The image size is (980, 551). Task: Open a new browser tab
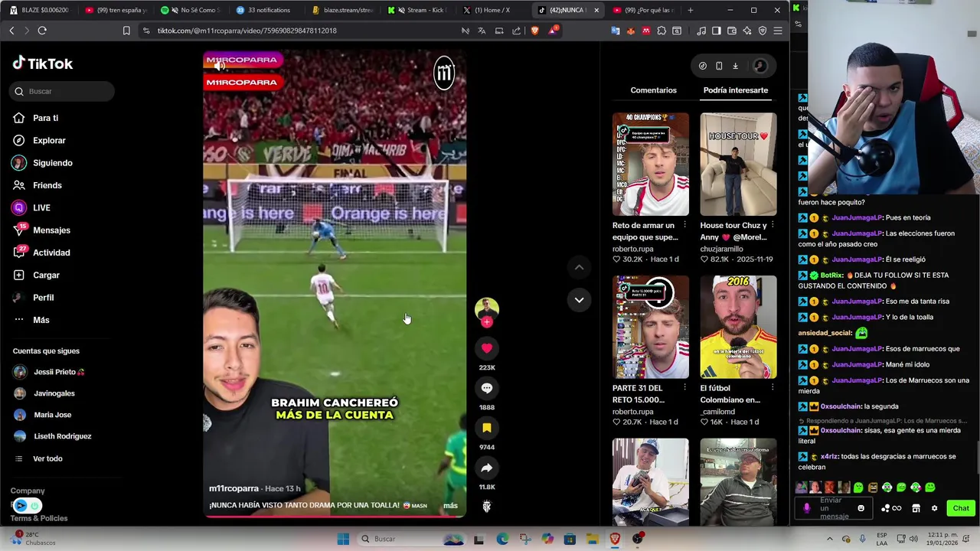point(690,10)
